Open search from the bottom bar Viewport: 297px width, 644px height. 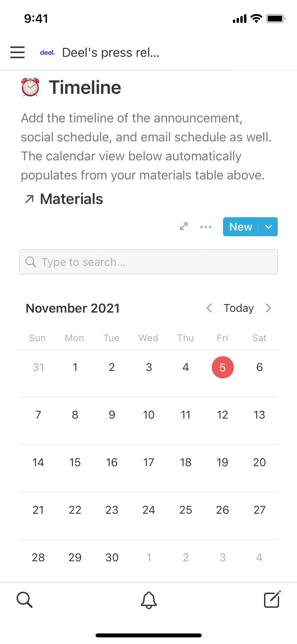click(25, 600)
